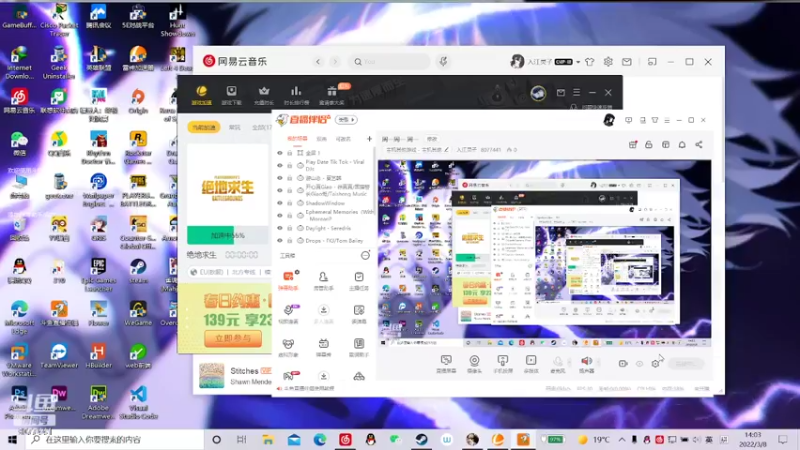This screenshot has height=450, width=800.
Task: Open the bar-chart ranking tab in the accelerator
Action: [296, 95]
